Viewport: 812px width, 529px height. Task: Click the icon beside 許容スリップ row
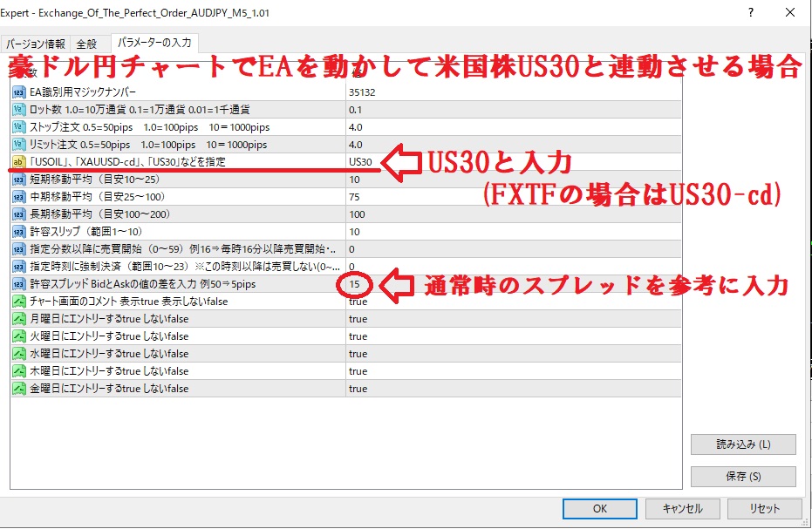[x=18, y=232]
